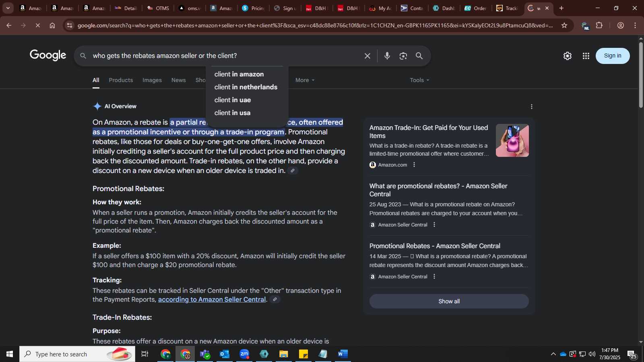Click the Amazon Trade-In result thumbnail
The width and height of the screenshot is (644, 362).
pyautogui.click(x=512, y=140)
